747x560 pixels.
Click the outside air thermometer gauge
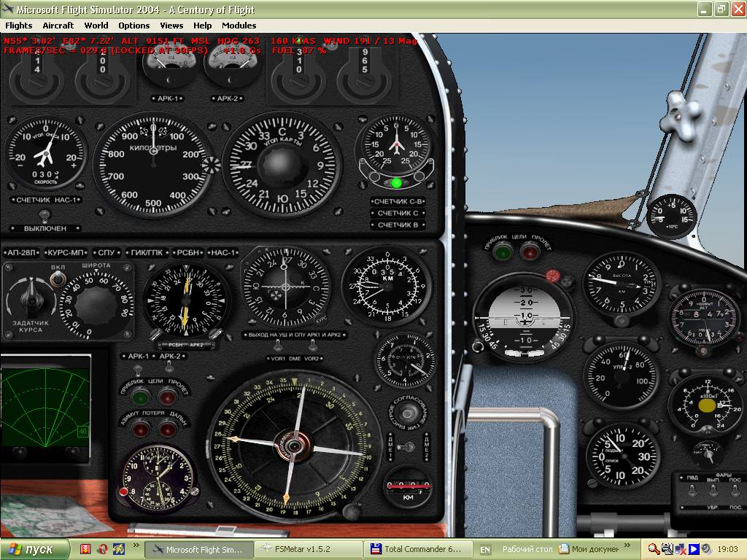672,216
